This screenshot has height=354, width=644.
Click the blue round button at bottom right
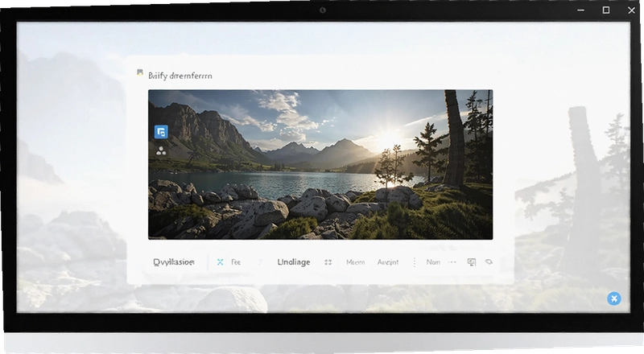click(614, 298)
